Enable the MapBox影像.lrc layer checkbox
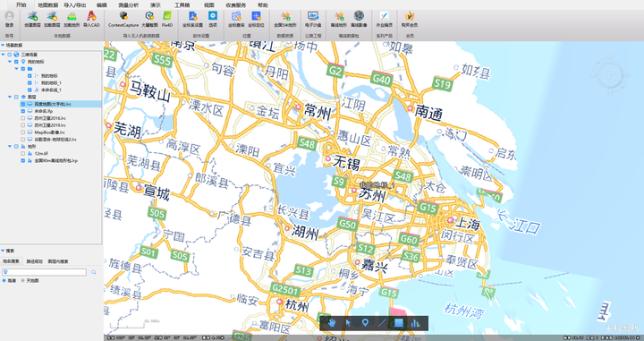644x341 pixels. [x=23, y=132]
